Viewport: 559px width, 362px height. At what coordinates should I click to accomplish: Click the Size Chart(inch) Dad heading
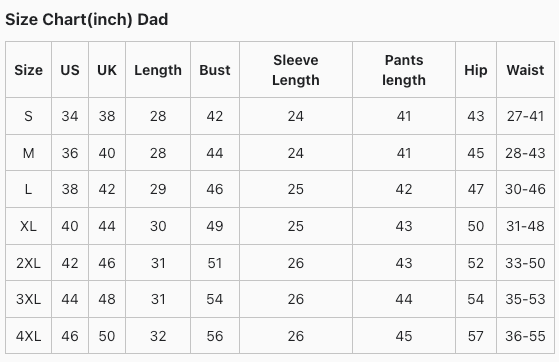click(x=87, y=20)
